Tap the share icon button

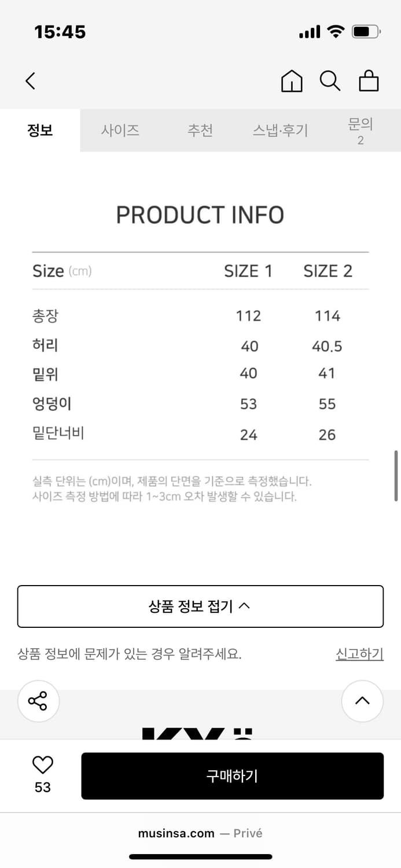pos(38,701)
